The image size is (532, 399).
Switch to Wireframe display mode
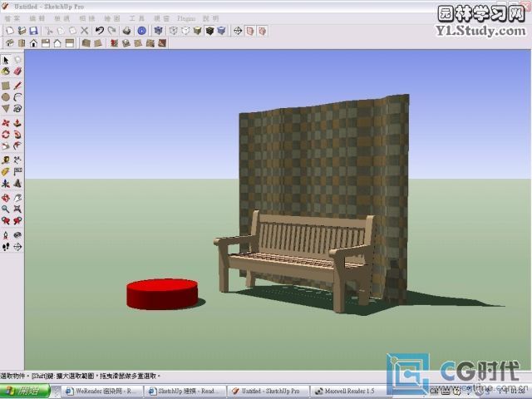coord(174,31)
